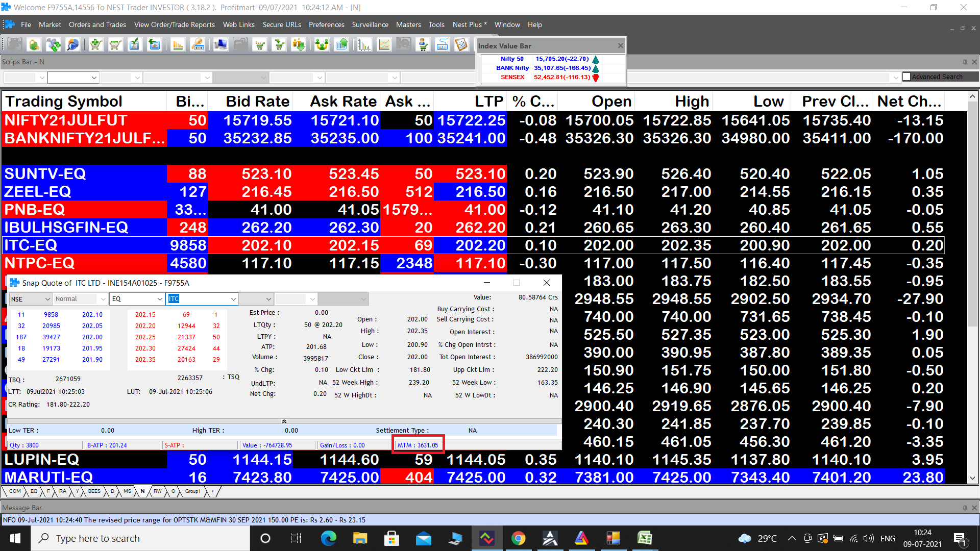Click the calculator toolbar icon

tap(462, 45)
